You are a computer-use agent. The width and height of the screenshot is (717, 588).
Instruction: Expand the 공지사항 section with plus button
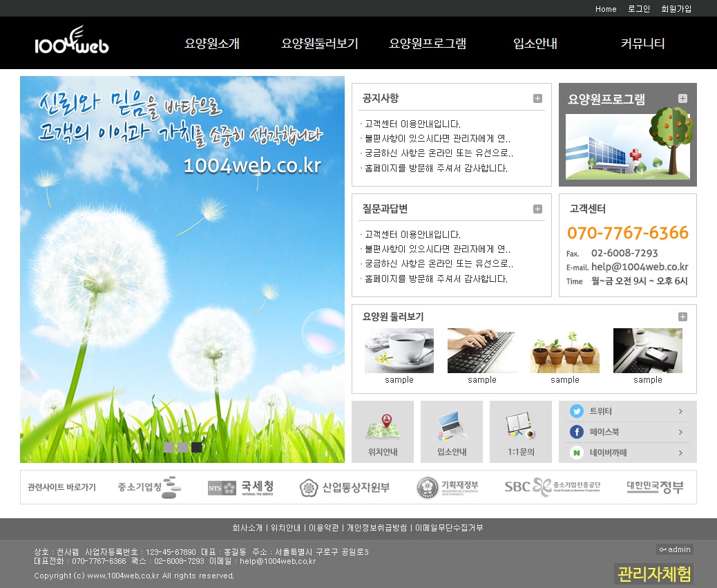pyautogui.click(x=537, y=98)
